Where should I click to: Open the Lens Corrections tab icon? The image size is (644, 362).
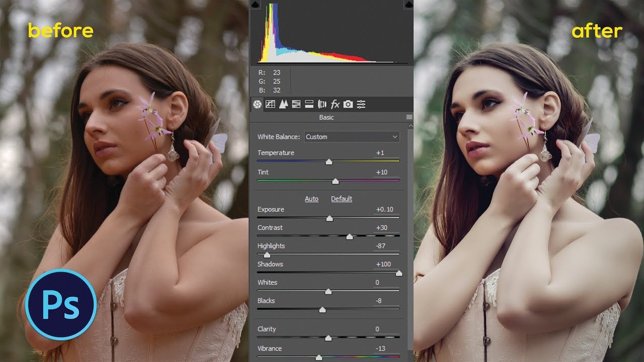323,104
